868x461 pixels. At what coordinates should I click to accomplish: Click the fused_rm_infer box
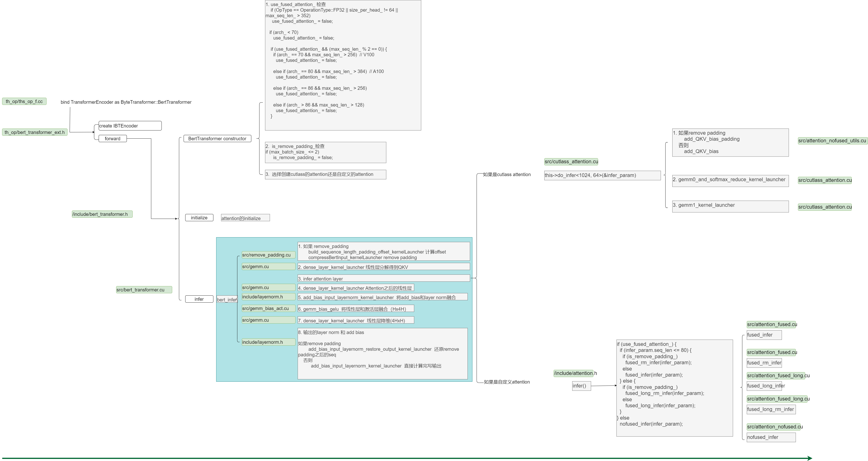(x=764, y=363)
